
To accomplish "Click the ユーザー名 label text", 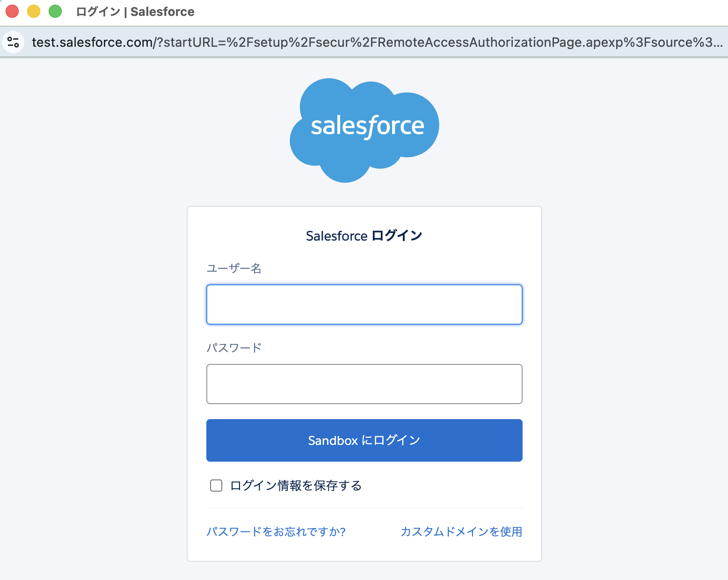I will point(234,268).
